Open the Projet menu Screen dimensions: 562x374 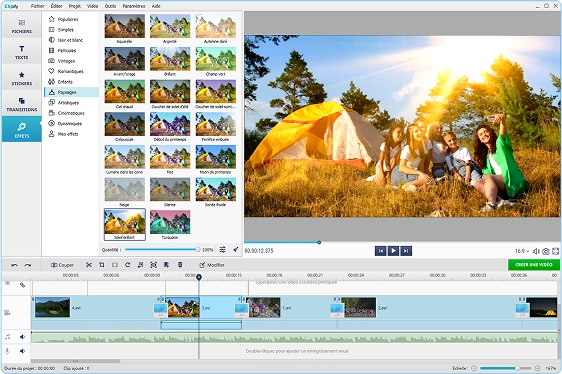tap(75, 6)
